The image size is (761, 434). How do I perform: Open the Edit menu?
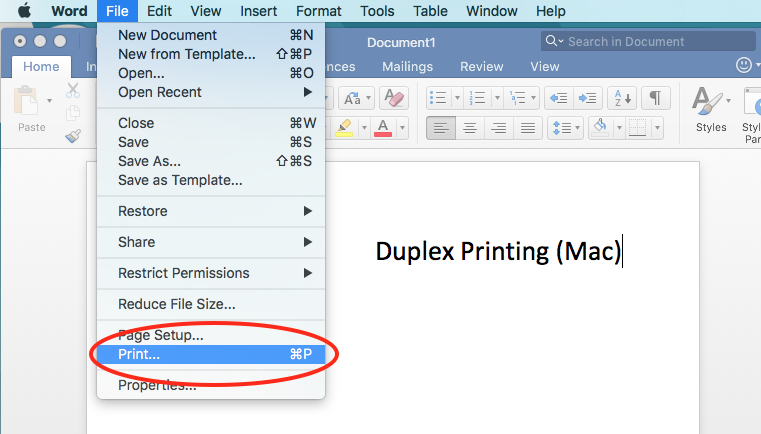pyautogui.click(x=159, y=11)
